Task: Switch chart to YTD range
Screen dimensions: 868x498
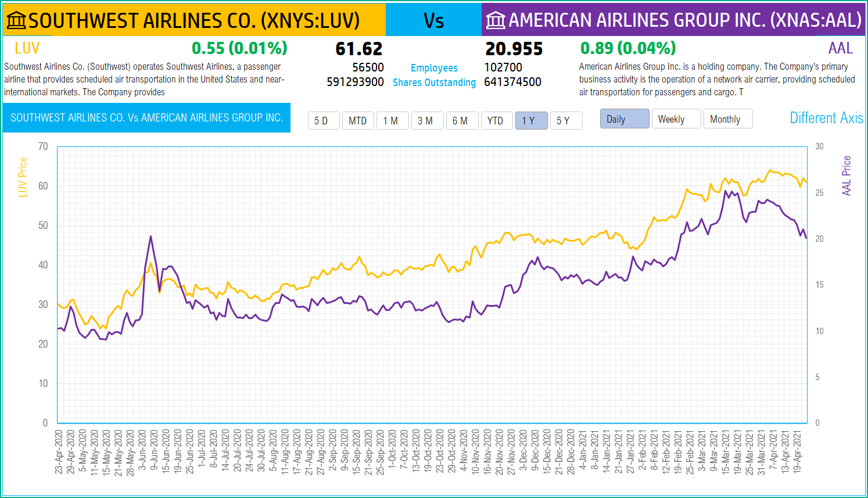Action: 497,120
